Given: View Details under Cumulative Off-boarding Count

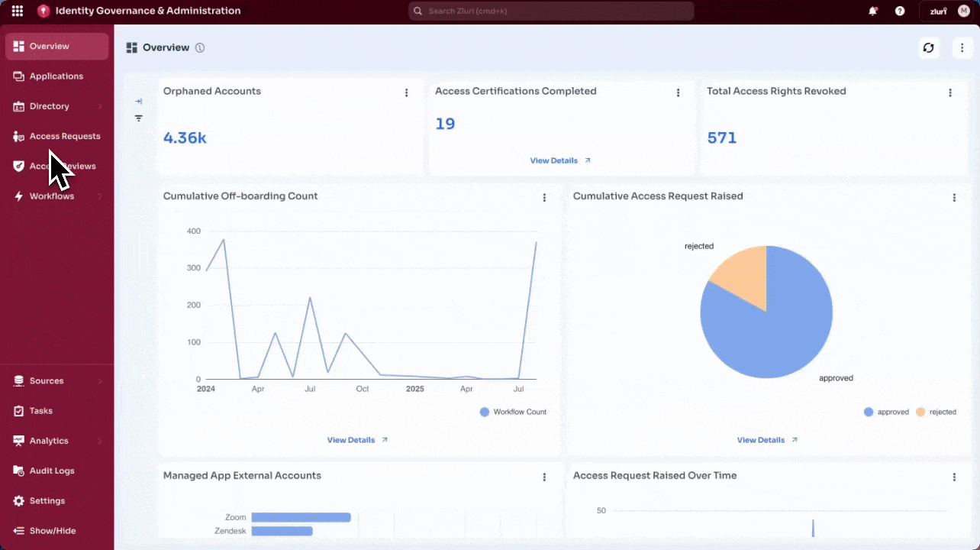Looking at the screenshot, I should point(357,440).
